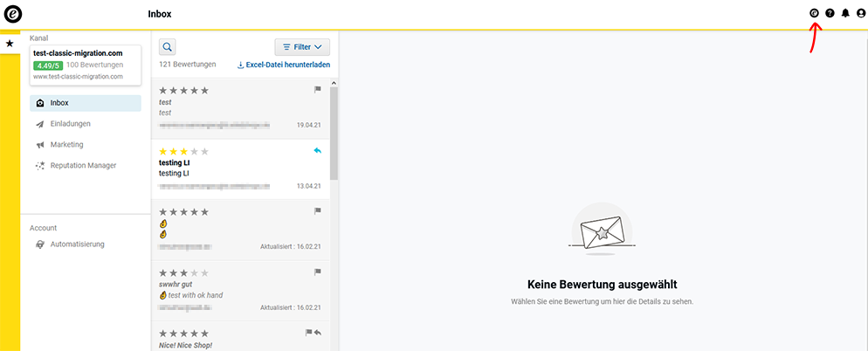Click the 'Keine Bewertung ausgewählt' heading
Viewport: 868px width, 351px height.
click(603, 285)
